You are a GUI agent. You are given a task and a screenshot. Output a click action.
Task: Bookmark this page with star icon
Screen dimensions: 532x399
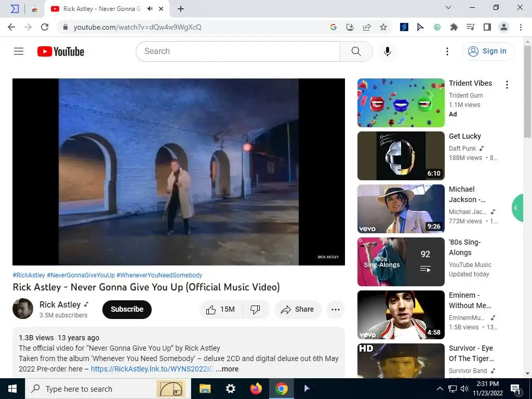tap(383, 27)
